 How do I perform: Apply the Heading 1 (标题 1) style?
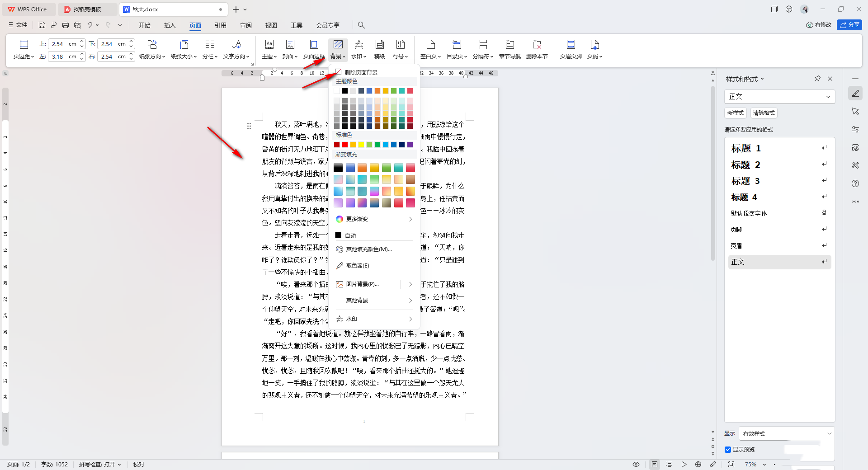(779, 148)
